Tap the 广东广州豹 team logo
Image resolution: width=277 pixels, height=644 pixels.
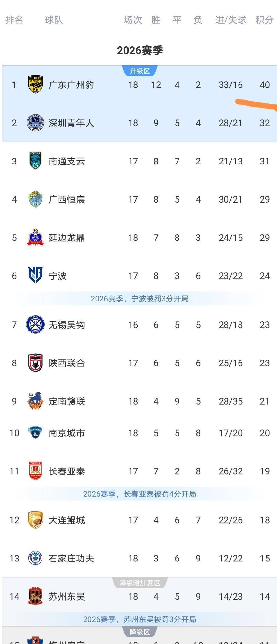click(x=35, y=84)
